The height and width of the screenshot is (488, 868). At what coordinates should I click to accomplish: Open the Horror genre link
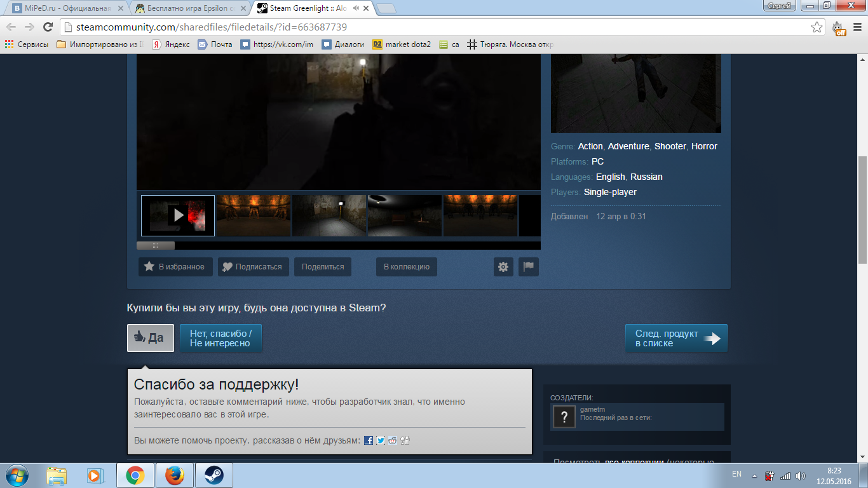tap(704, 146)
